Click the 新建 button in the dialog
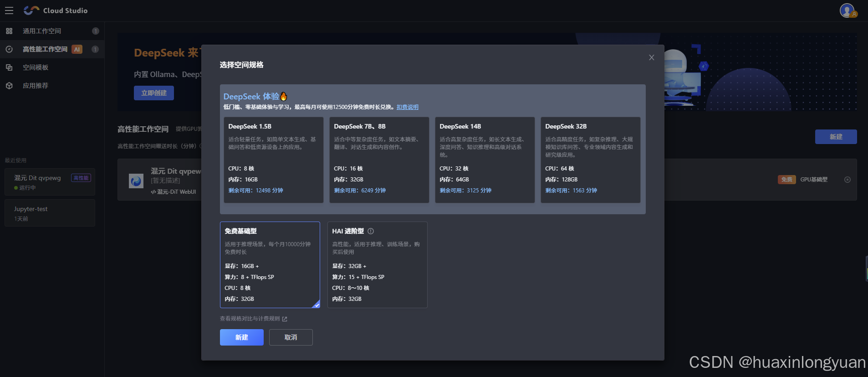 point(242,337)
